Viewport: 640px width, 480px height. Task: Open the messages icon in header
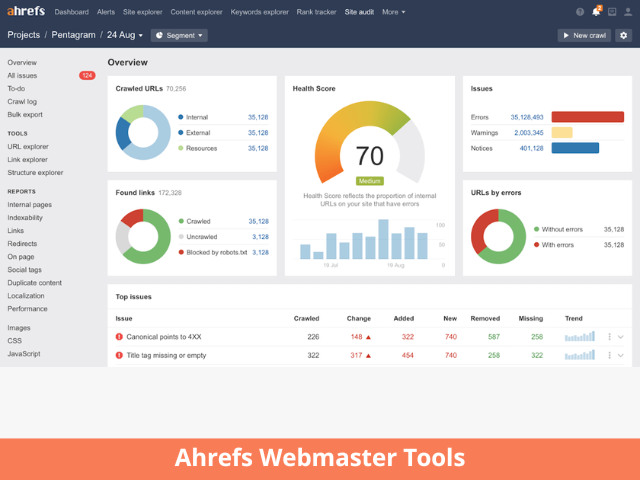(612, 12)
